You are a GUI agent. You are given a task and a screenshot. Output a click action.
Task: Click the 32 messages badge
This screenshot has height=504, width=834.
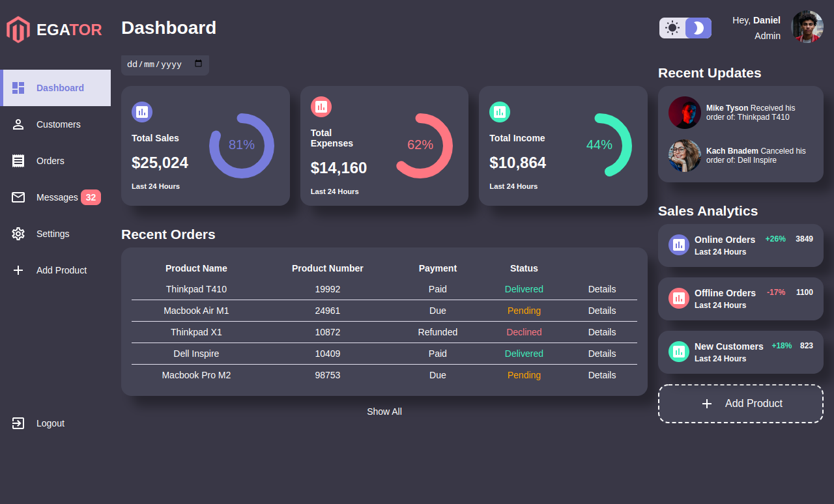(x=91, y=197)
